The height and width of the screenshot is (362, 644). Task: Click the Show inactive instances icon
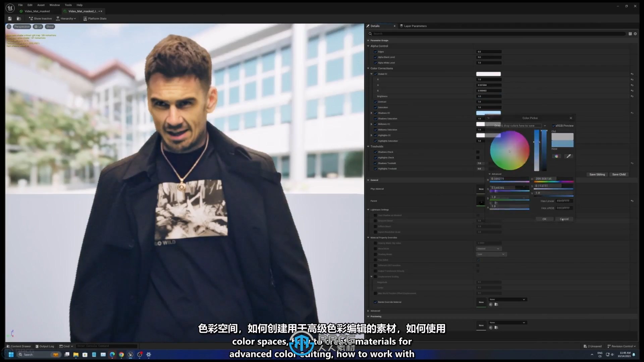(40, 18)
